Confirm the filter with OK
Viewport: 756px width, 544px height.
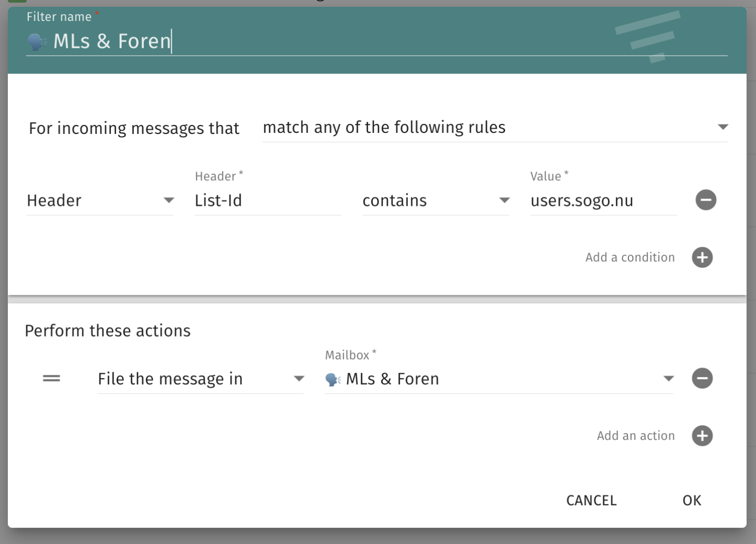(x=691, y=500)
